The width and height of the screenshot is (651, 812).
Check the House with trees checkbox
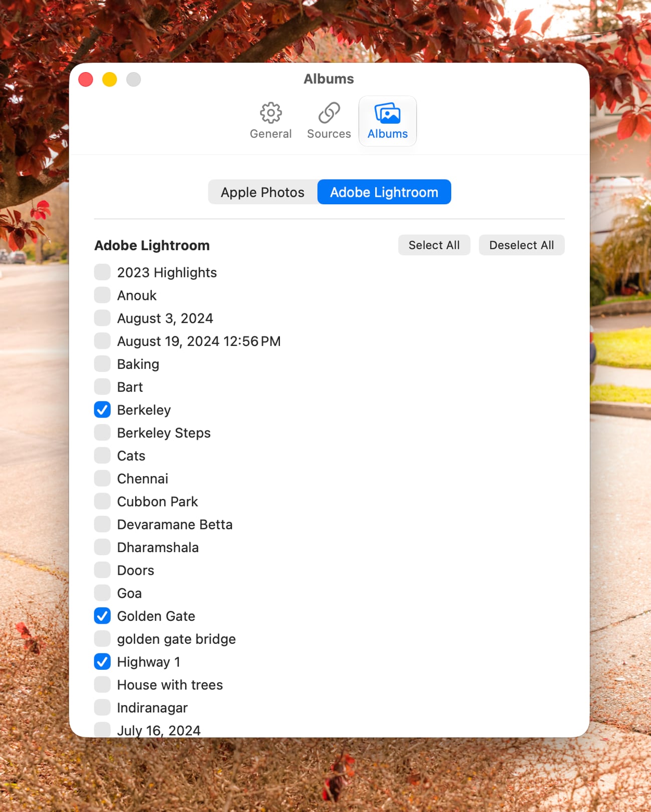pyautogui.click(x=103, y=685)
